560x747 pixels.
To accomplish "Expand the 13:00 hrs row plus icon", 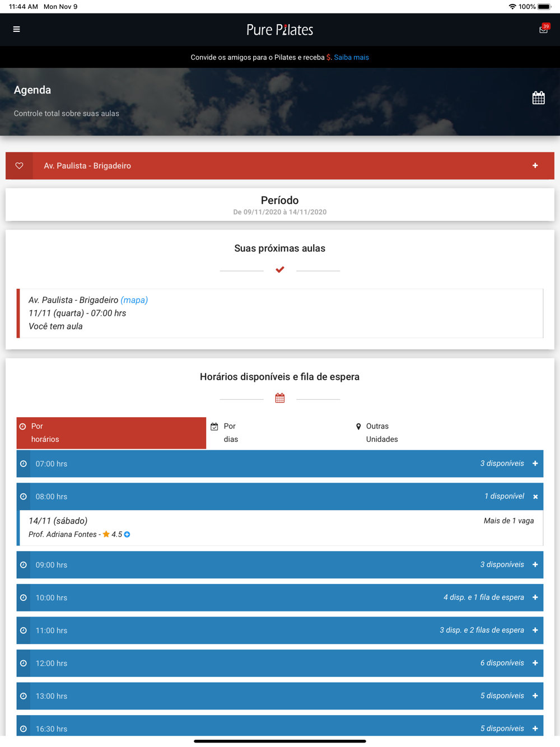I will [x=535, y=696].
